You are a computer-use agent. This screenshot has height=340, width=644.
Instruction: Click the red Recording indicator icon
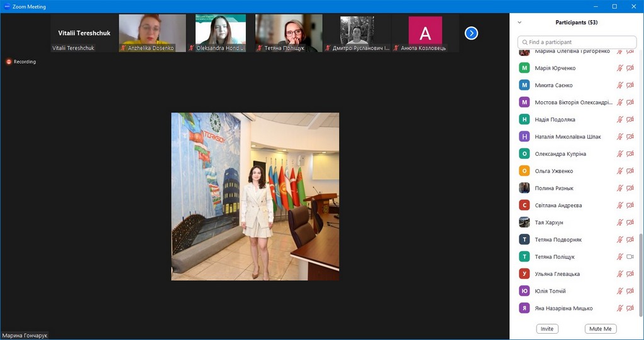pyautogui.click(x=9, y=62)
